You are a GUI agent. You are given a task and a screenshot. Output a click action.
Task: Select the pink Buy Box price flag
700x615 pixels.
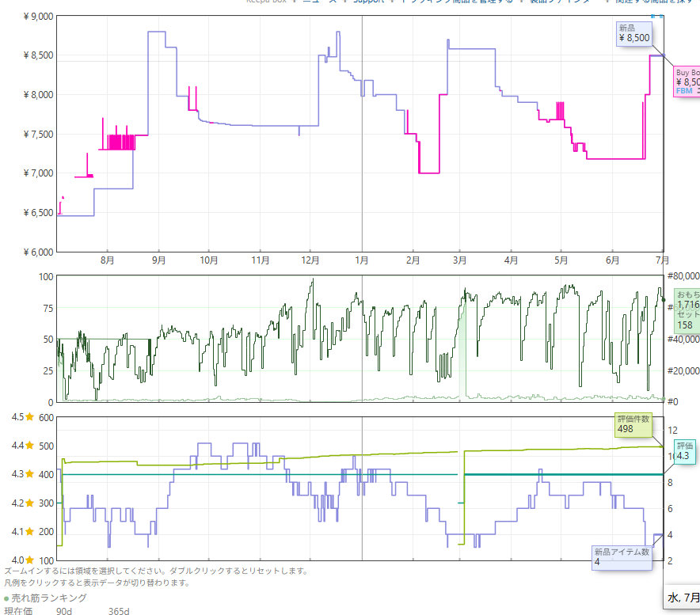tap(687, 82)
